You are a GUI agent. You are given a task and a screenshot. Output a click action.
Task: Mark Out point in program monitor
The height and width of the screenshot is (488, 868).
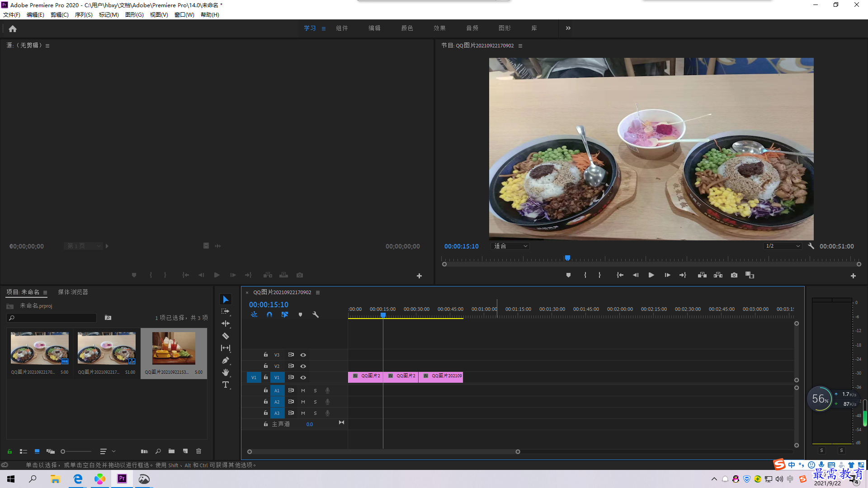[599, 275]
